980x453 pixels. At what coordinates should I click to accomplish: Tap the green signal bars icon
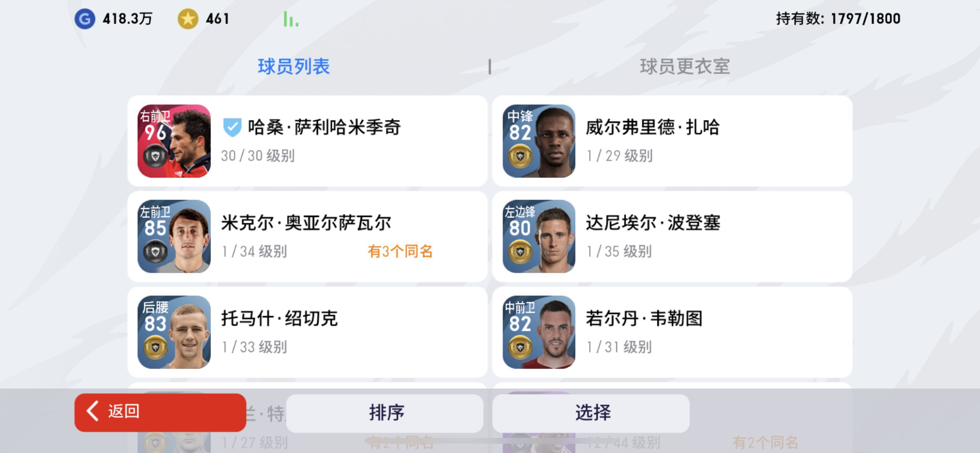tap(291, 19)
